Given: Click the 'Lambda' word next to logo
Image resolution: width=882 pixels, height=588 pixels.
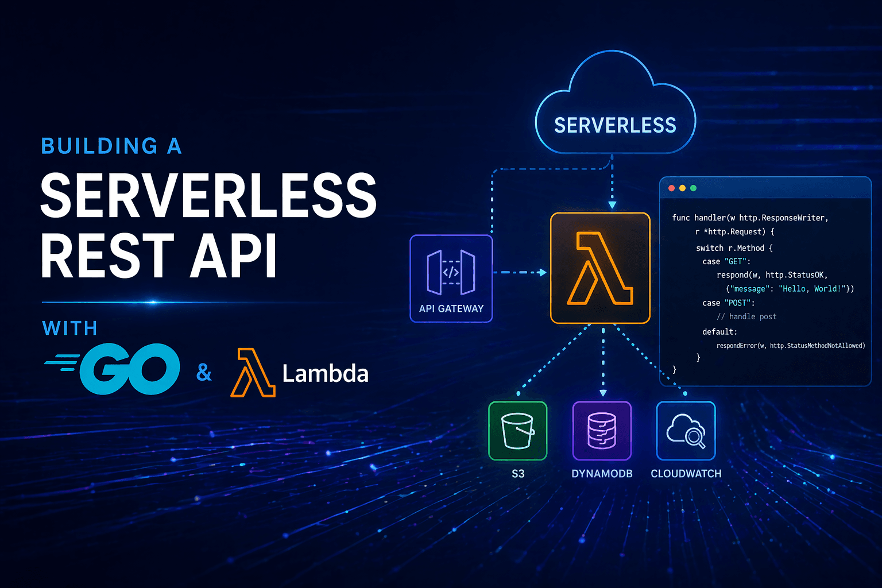Looking at the screenshot, I should [325, 374].
